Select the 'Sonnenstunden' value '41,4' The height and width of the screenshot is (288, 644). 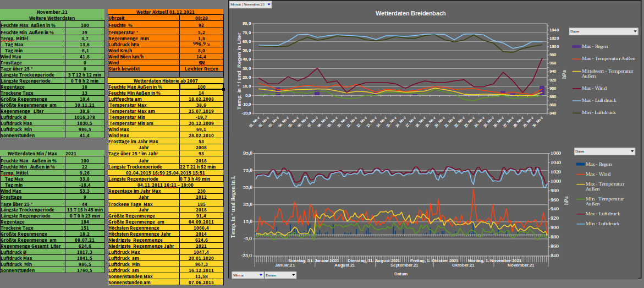click(x=85, y=135)
